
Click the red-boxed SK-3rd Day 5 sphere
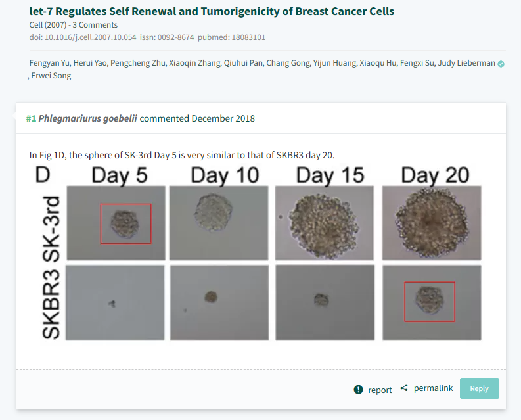click(125, 223)
